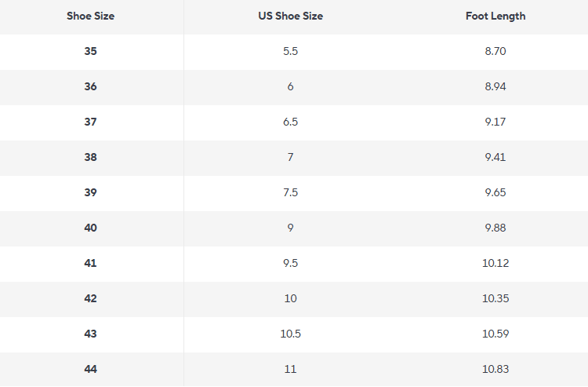Viewport: 588px width, 387px height.
Task: Click US size 10.5 value
Action: tap(290, 334)
